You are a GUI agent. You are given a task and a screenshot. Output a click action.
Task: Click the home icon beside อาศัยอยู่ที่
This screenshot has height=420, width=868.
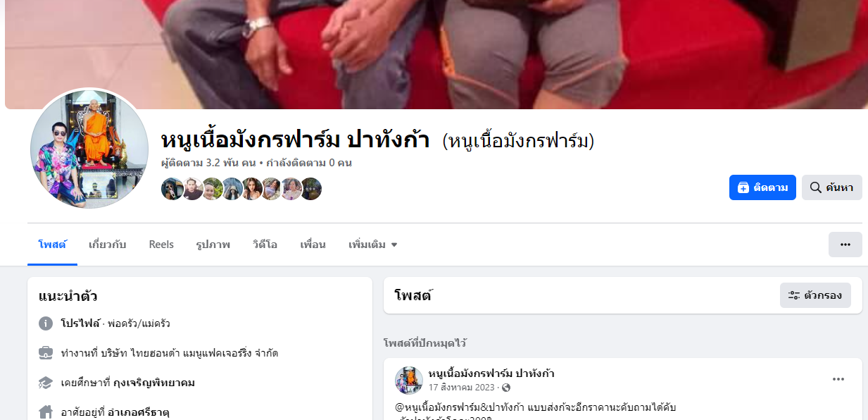[46, 412]
